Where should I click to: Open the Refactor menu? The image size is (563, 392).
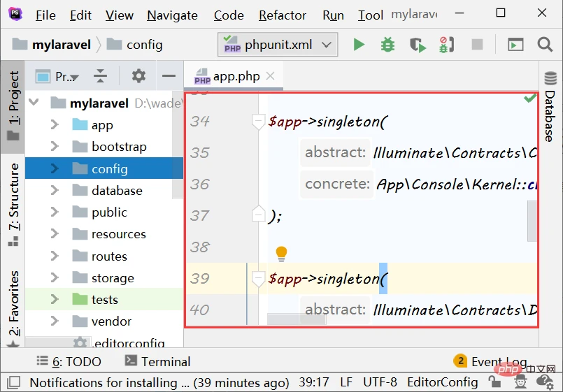[282, 15]
